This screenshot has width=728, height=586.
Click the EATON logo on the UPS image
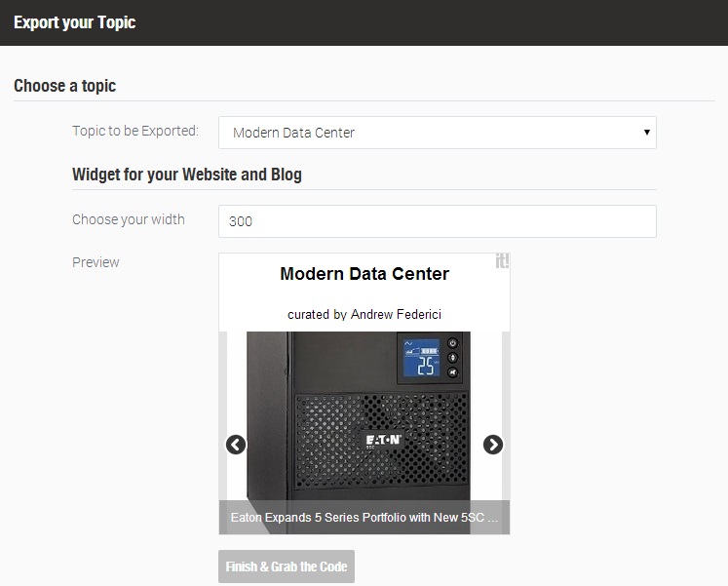(x=383, y=441)
